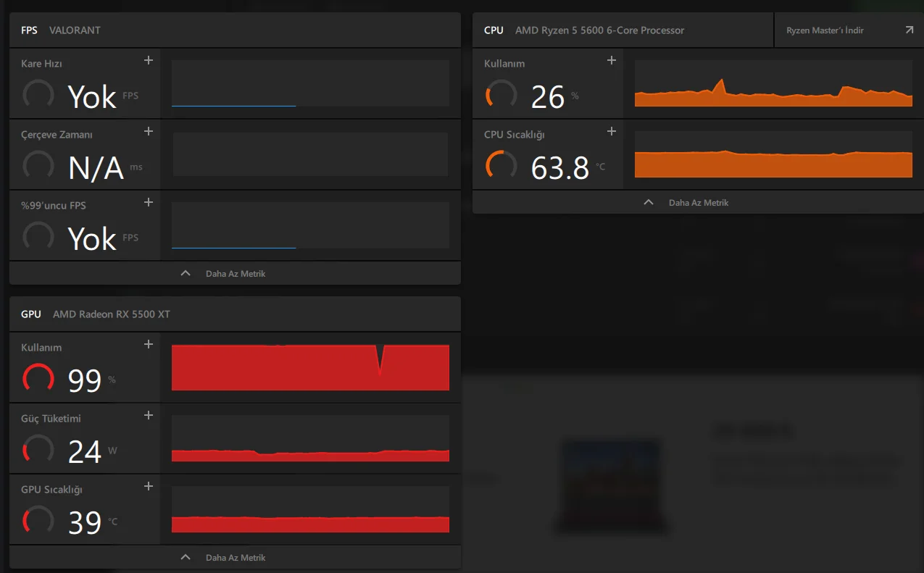This screenshot has height=573, width=924.
Task: Collapse CPU panel via its chevron arrow
Action: point(649,202)
